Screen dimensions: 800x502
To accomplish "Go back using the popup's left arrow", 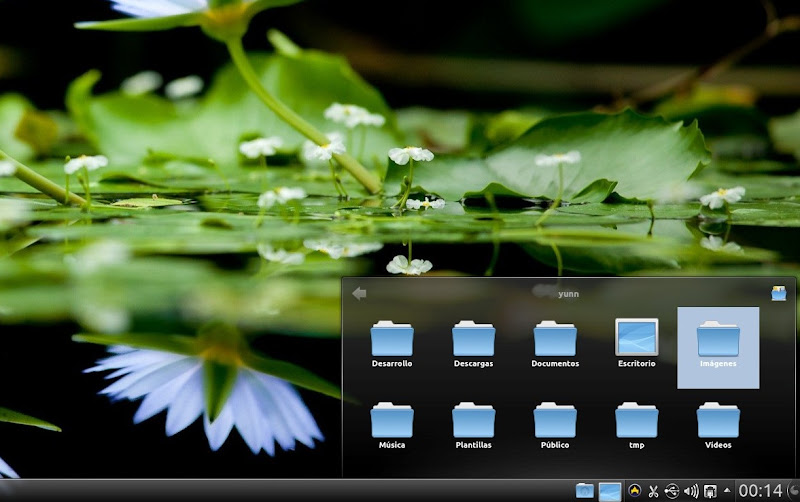I will pyautogui.click(x=359, y=293).
